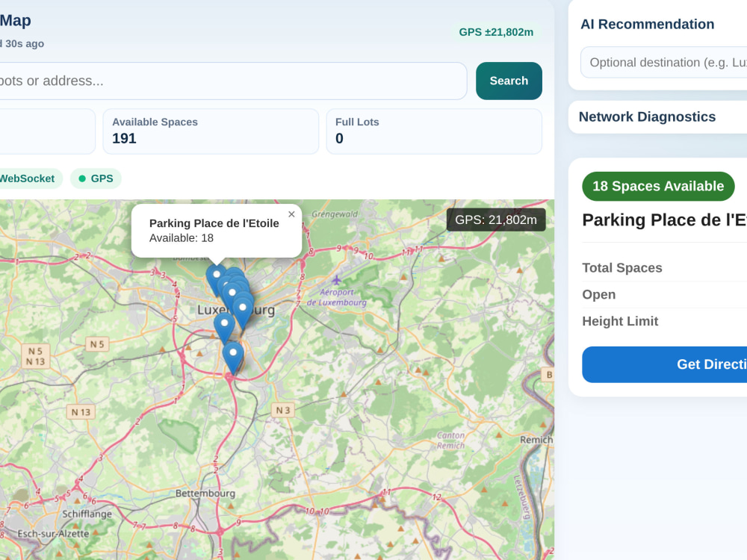Click the AI Recommendation heading

point(647,25)
